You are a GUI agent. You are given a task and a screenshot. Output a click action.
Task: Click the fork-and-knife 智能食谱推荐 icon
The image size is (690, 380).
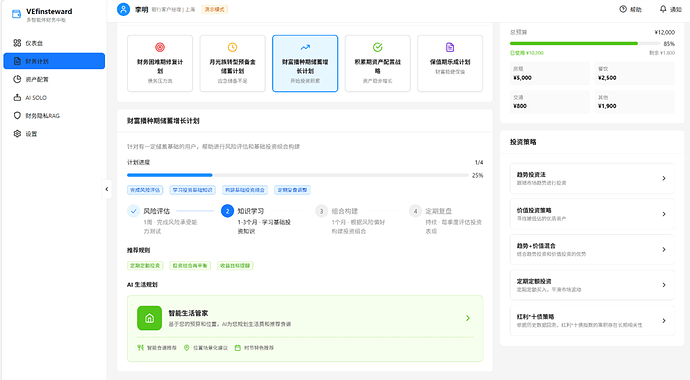[140, 347]
